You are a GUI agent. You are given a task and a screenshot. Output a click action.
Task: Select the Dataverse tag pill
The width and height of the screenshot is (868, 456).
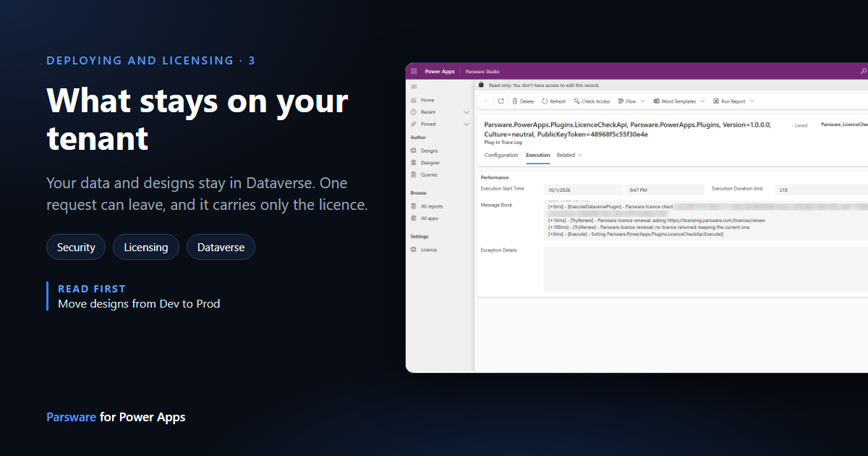[x=221, y=247]
